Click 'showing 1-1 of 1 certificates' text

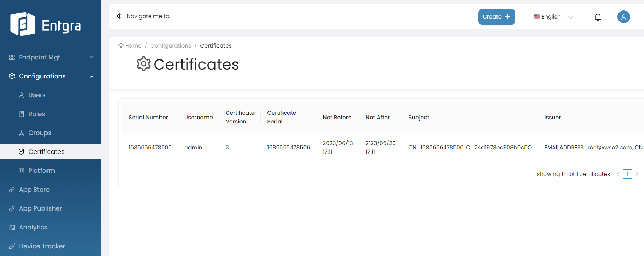click(573, 174)
